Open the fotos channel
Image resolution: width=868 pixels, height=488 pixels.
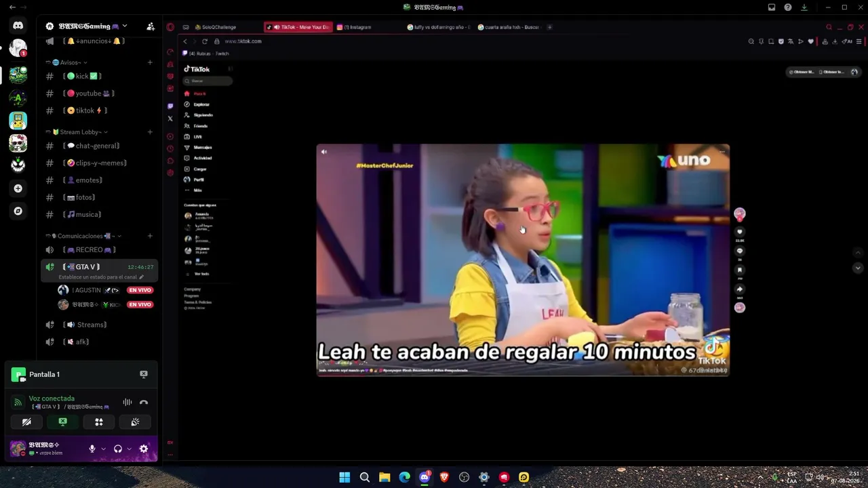tap(100, 197)
